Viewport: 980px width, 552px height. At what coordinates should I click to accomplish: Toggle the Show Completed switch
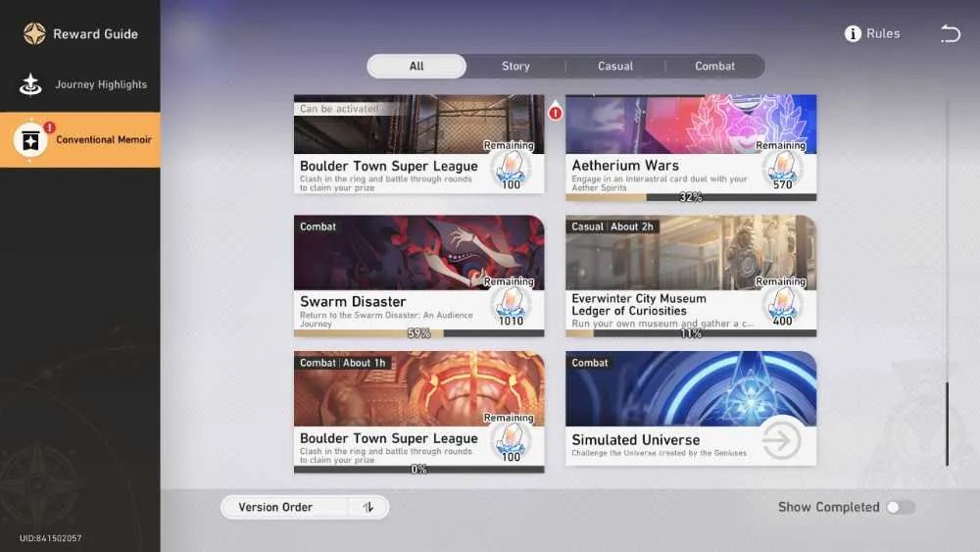pos(901,507)
